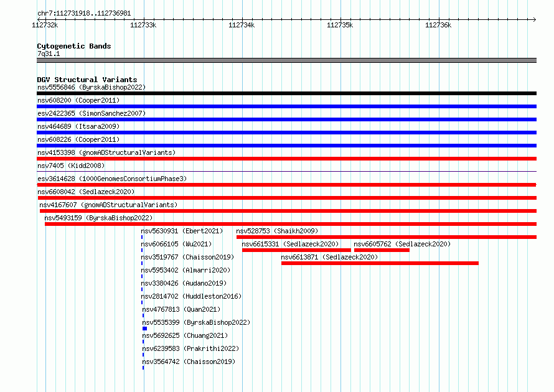Click the 112733k ruler position
The height and width of the screenshot is (392, 554).
click(143, 25)
